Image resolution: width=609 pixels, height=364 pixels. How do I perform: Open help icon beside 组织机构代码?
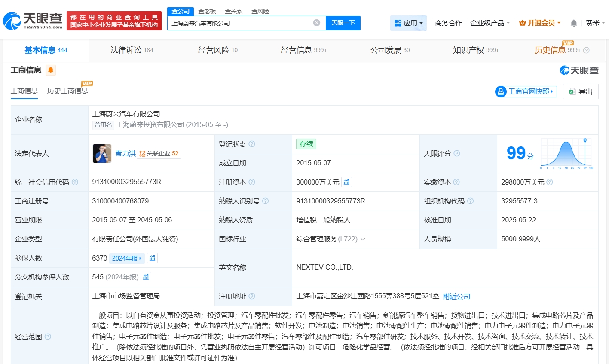pyautogui.click(x=470, y=201)
